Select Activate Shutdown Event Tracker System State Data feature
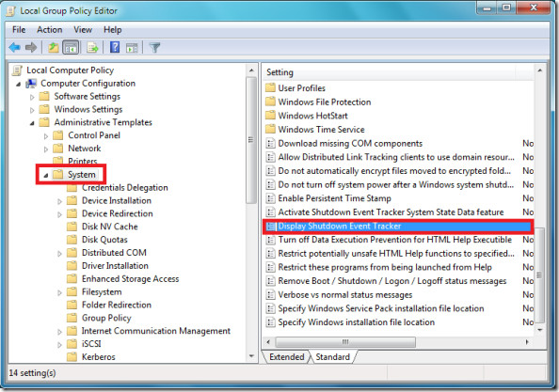559x392 pixels. (391, 212)
